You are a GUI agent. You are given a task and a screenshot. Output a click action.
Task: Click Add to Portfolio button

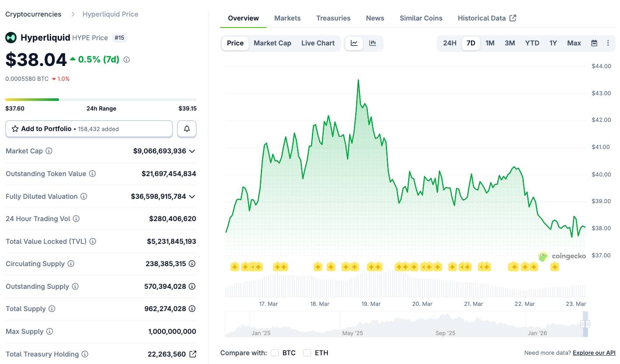[x=89, y=129]
